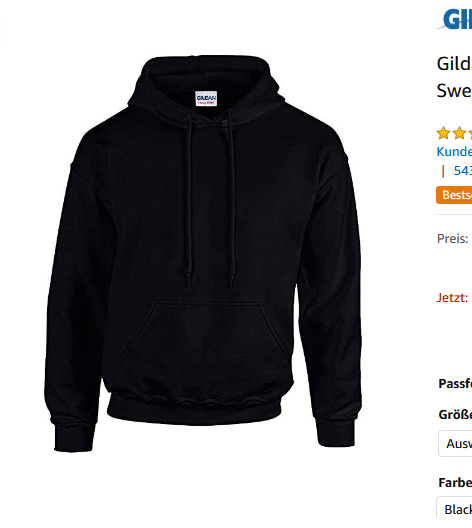The image size is (472, 528).
Task: Click the first gold rating star
Action: pos(443,133)
